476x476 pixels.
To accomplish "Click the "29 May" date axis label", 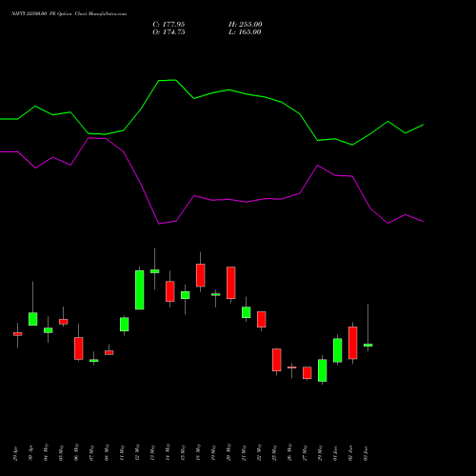I will 320,452.
